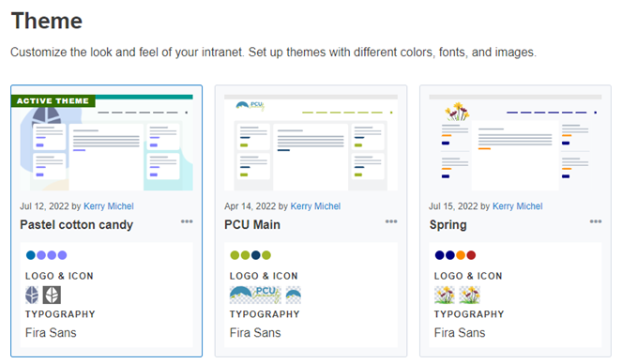Open the three-dot menu for PCU Main
The height and width of the screenshot is (364, 622).
[391, 221]
